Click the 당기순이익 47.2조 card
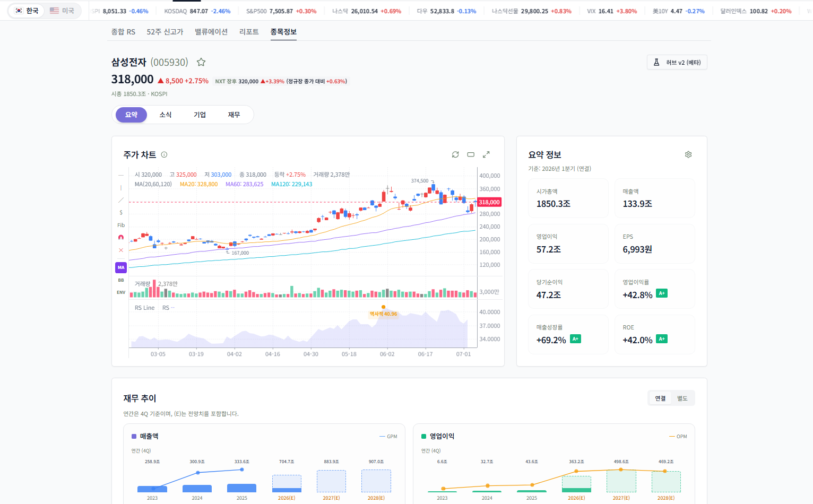 tap(568, 289)
